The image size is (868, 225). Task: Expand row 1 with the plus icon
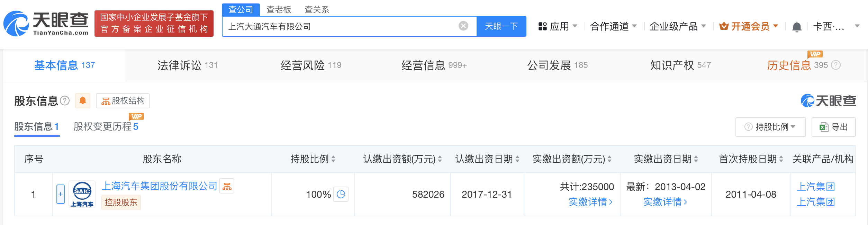[x=61, y=194]
